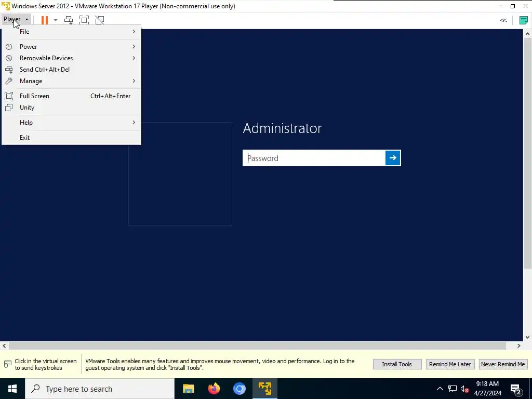This screenshot has width=532, height=399.
Task: Click keyboard hint icon in info bar
Action: (x=7, y=364)
